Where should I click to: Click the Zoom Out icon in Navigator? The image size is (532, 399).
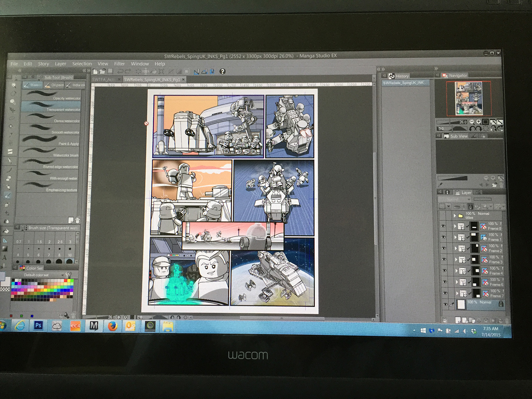tap(472, 122)
